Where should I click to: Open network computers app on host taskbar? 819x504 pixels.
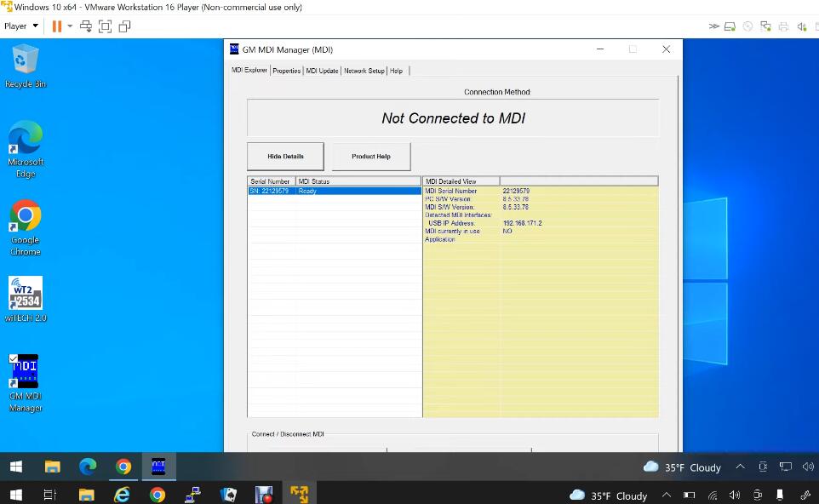click(x=192, y=494)
